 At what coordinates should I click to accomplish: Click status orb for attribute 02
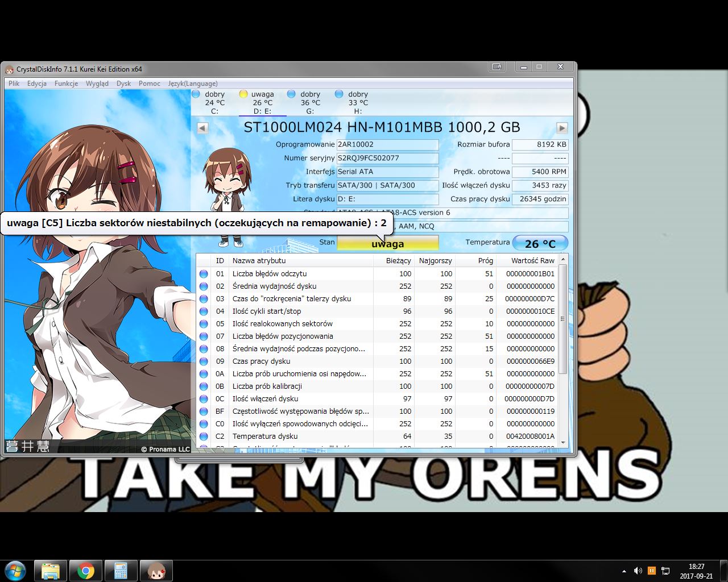(x=204, y=286)
